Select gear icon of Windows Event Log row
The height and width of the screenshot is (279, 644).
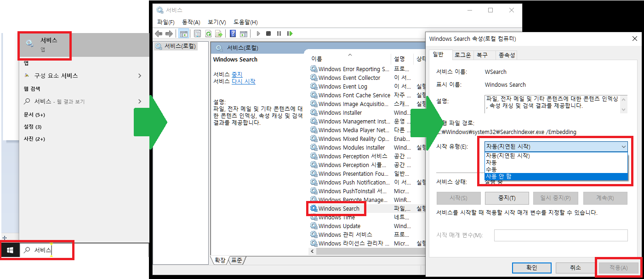pyautogui.click(x=314, y=87)
